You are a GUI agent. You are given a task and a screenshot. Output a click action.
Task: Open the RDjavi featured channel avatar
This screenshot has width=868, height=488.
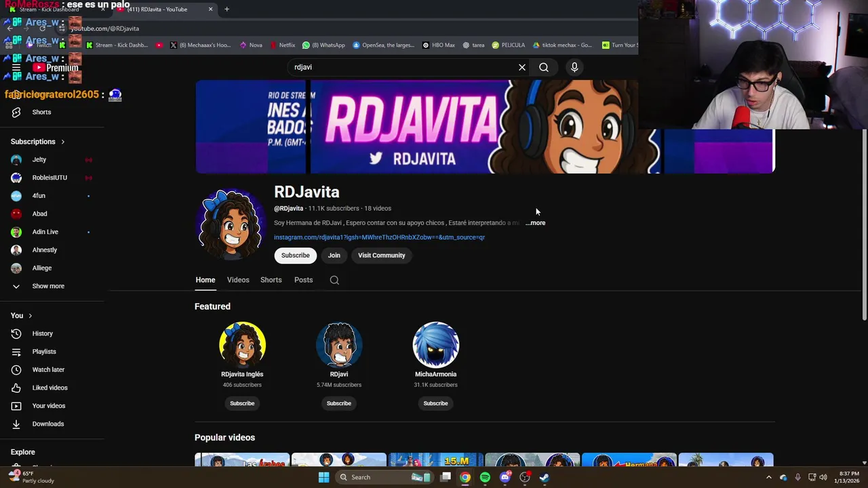pyautogui.click(x=339, y=345)
